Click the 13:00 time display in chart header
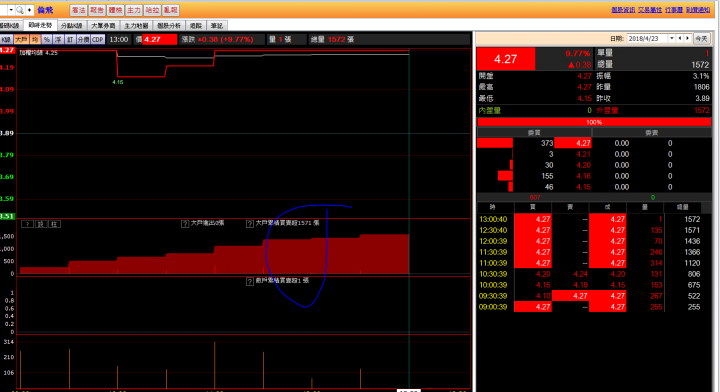The width and height of the screenshot is (720, 392). 119,39
